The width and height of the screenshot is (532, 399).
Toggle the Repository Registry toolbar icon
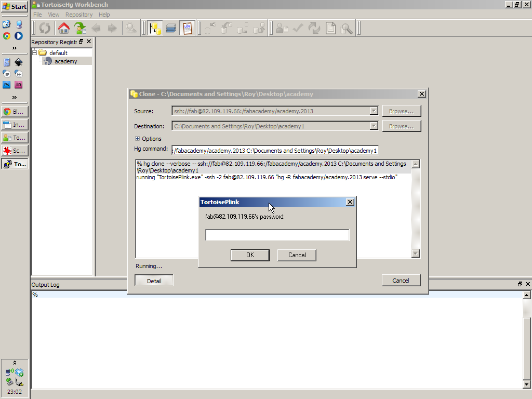click(155, 28)
